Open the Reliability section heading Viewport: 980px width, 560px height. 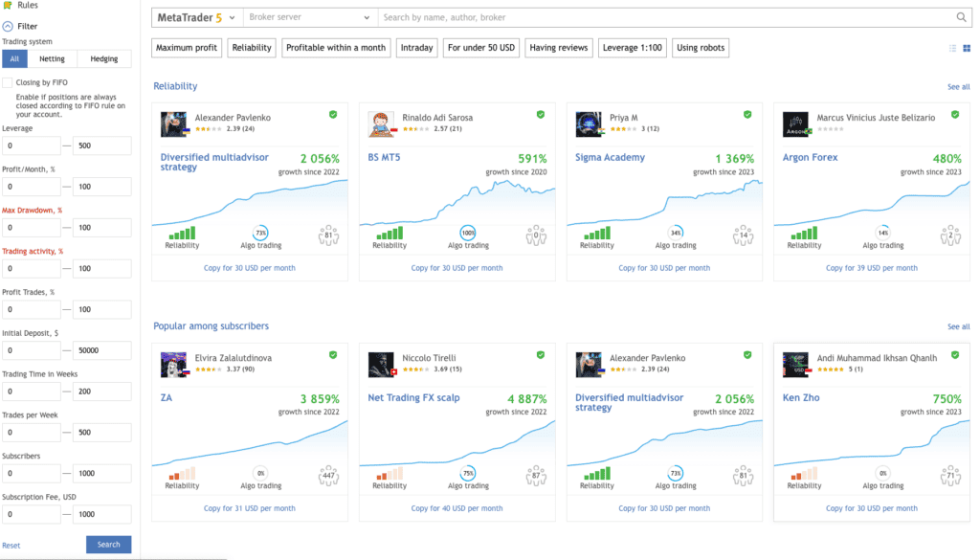pos(175,86)
